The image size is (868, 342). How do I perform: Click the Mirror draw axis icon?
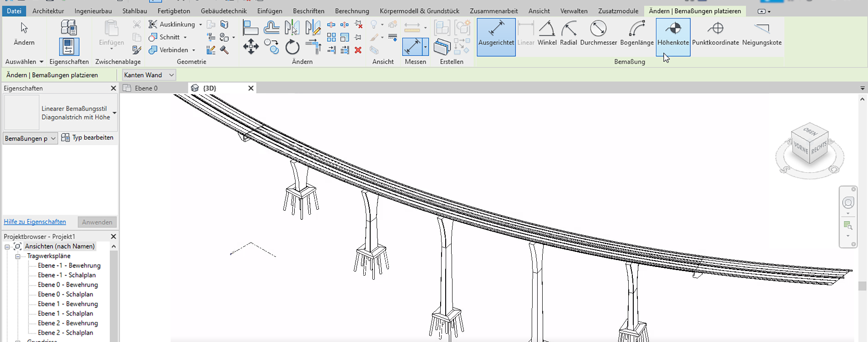313,28
